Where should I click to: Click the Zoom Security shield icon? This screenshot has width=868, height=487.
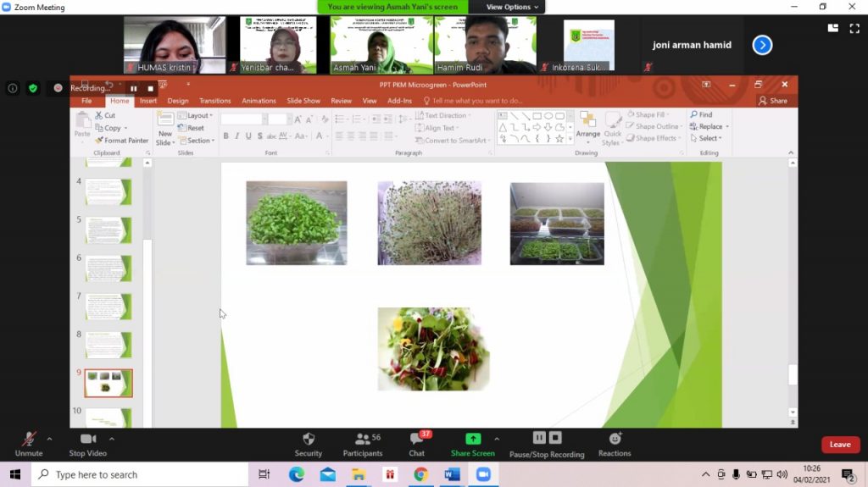pyautogui.click(x=309, y=439)
